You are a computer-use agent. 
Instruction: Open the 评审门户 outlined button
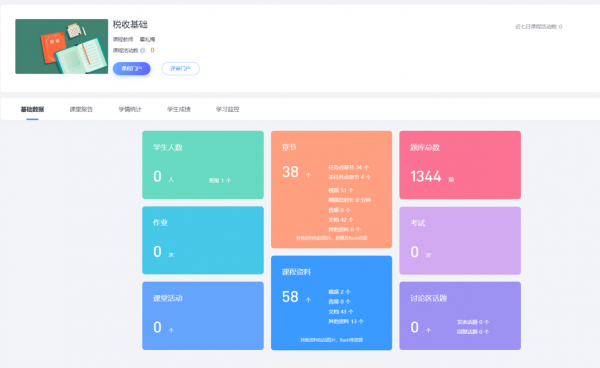tap(181, 68)
